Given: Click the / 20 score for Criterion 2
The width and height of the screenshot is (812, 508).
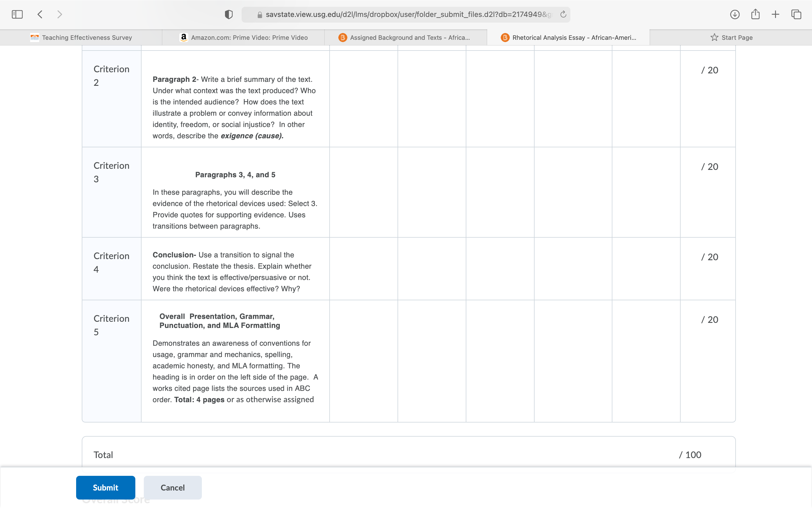Looking at the screenshot, I should tap(710, 70).
